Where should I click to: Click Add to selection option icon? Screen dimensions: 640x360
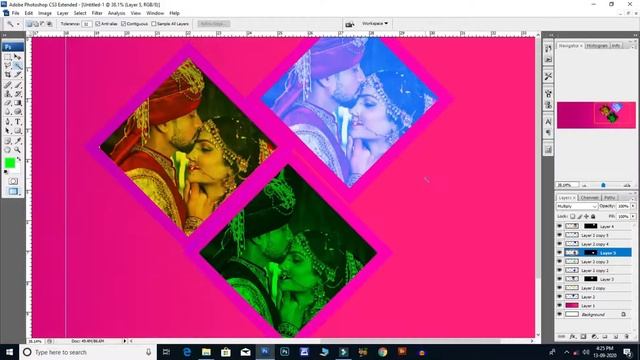(x=36, y=24)
